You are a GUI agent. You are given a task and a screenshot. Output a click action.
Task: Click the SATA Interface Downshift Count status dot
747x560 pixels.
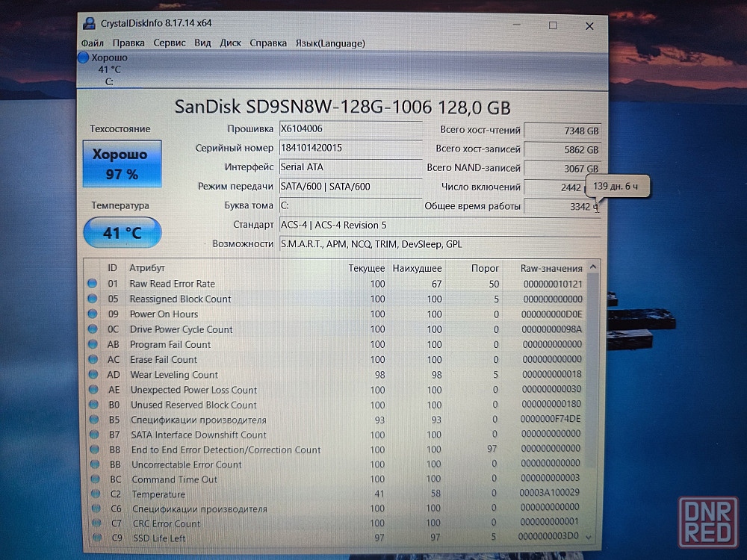(x=94, y=435)
